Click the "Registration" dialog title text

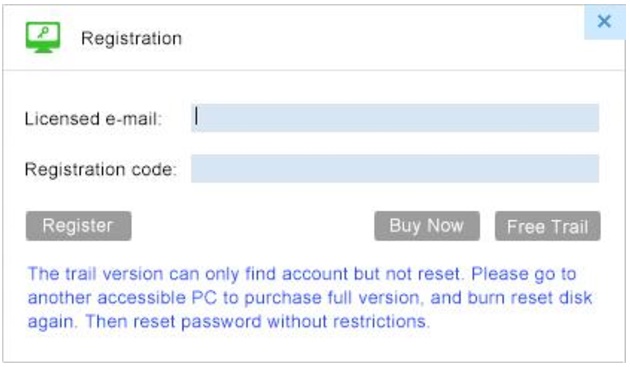[131, 39]
